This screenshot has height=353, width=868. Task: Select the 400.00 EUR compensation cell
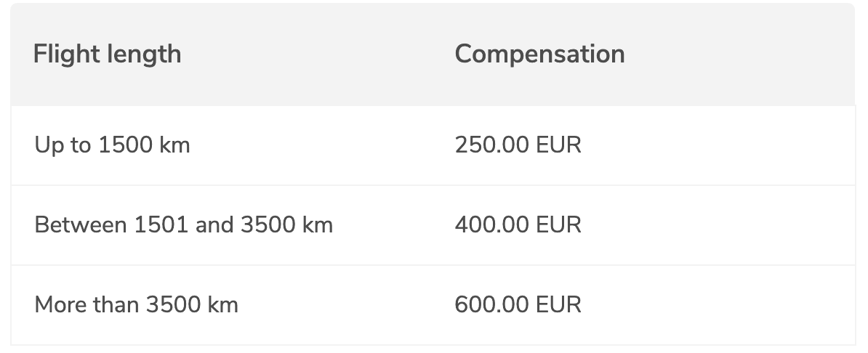tap(518, 225)
